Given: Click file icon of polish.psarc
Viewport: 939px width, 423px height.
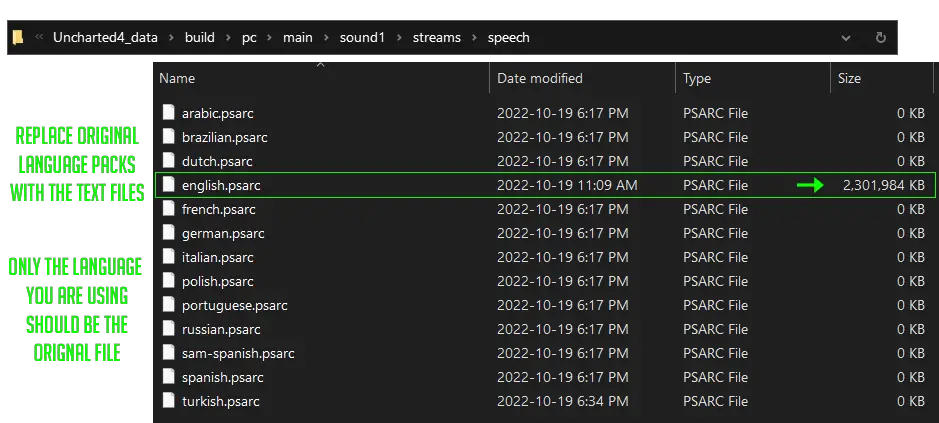Looking at the screenshot, I should [169, 281].
